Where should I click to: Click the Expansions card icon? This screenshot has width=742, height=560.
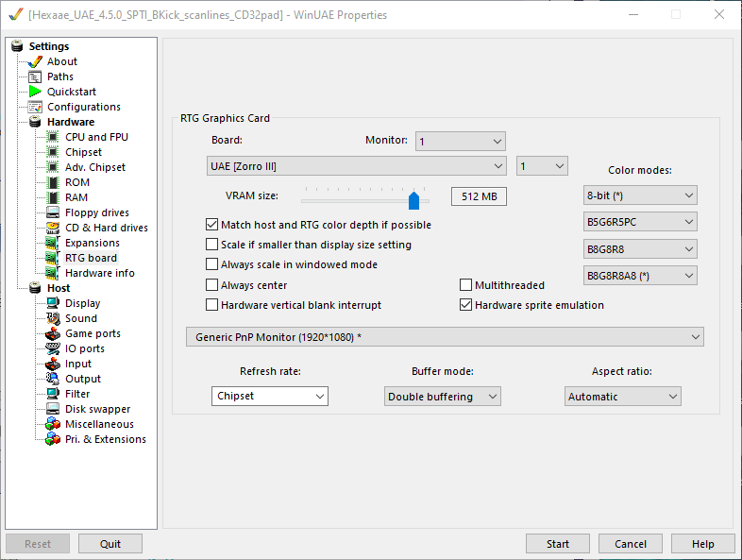53,243
